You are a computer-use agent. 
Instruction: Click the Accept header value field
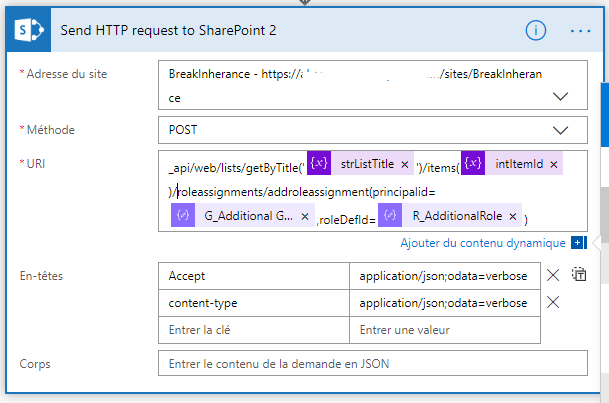tap(445, 276)
